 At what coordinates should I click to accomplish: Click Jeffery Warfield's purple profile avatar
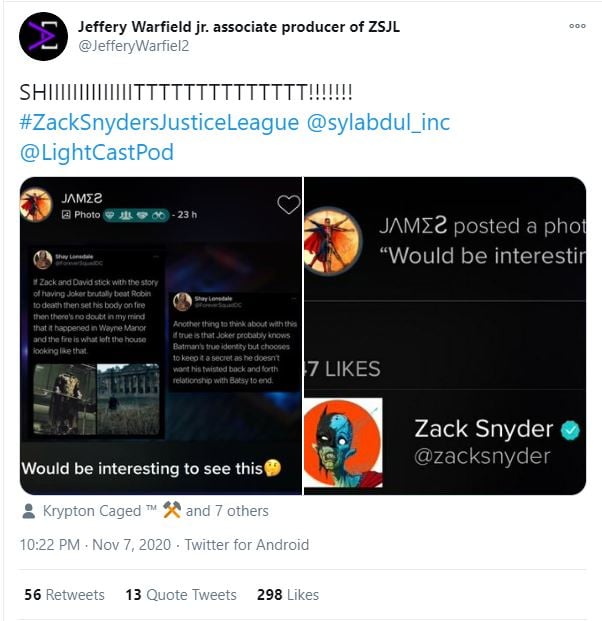[44, 36]
